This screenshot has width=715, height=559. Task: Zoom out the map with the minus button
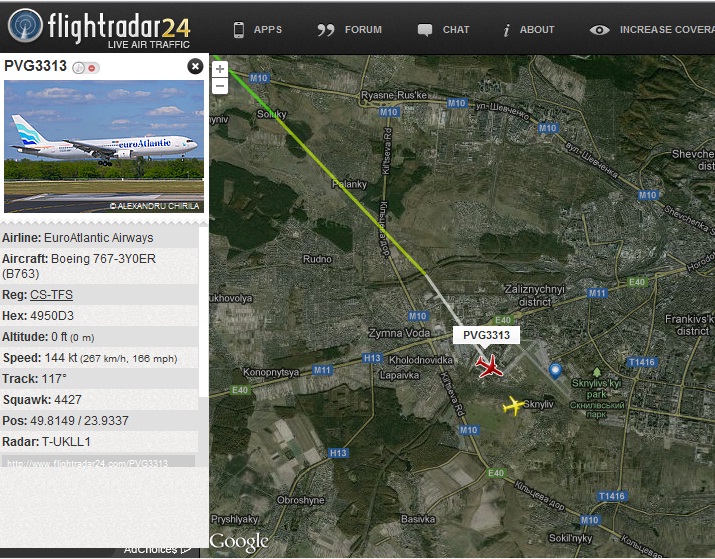click(x=220, y=86)
